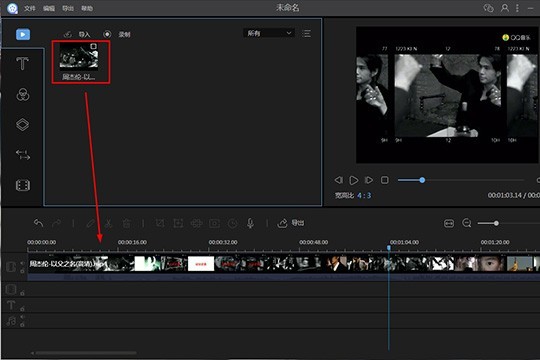This screenshot has width=540, height=360.
Task: Open the 编辑 menu
Action: pyautogui.click(x=49, y=8)
